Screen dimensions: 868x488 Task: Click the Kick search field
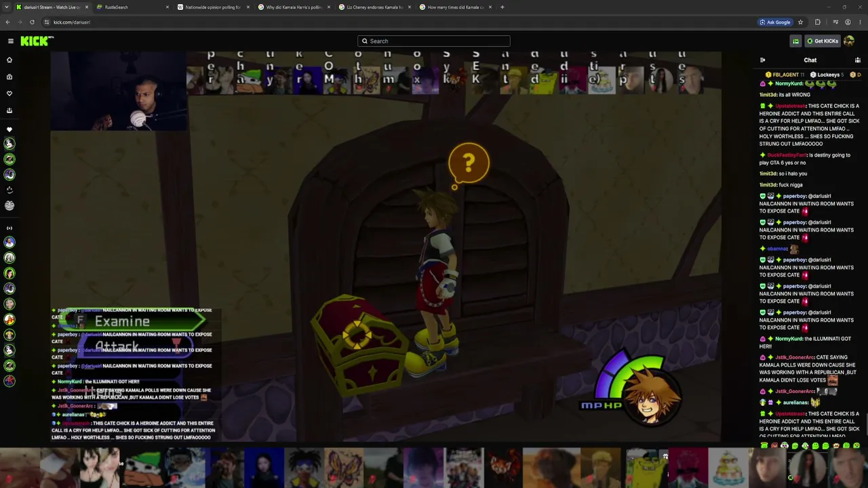(x=434, y=41)
